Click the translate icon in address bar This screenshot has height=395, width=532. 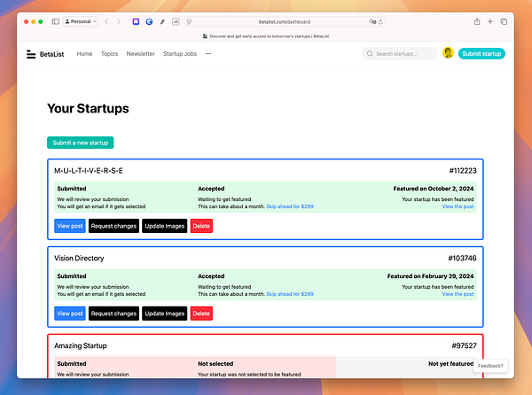(372, 21)
